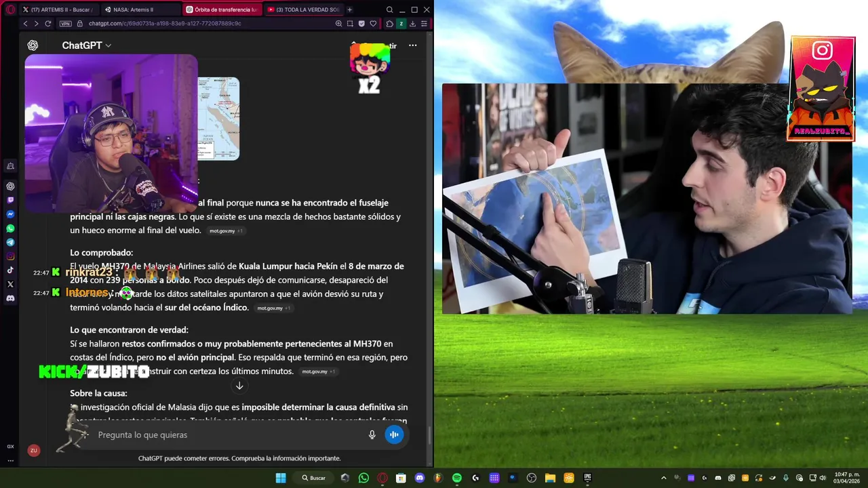Open the Windows Start menu

281,478
